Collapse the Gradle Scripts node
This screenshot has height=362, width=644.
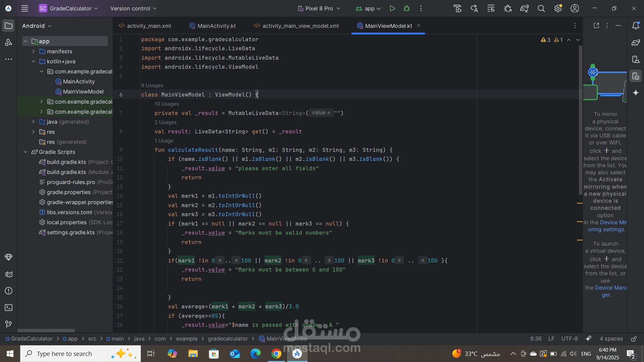25,152
